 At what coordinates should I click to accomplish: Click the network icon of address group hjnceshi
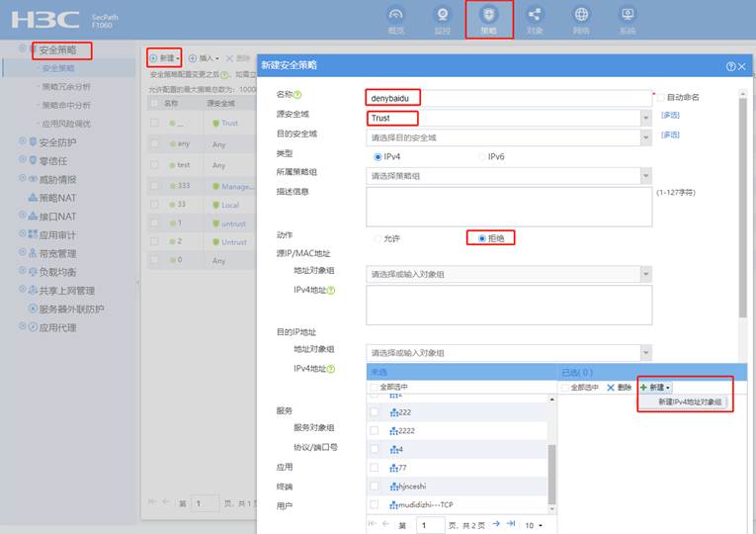pyautogui.click(x=394, y=487)
